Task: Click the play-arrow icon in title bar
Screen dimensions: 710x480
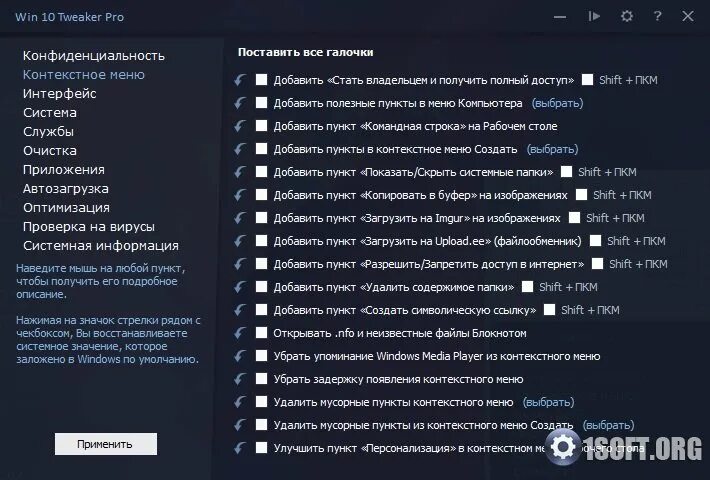Action: click(594, 16)
